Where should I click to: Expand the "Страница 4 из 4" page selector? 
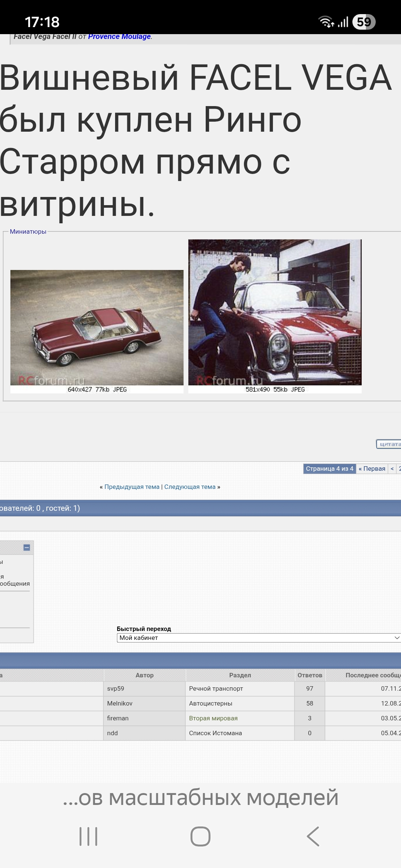point(329,468)
